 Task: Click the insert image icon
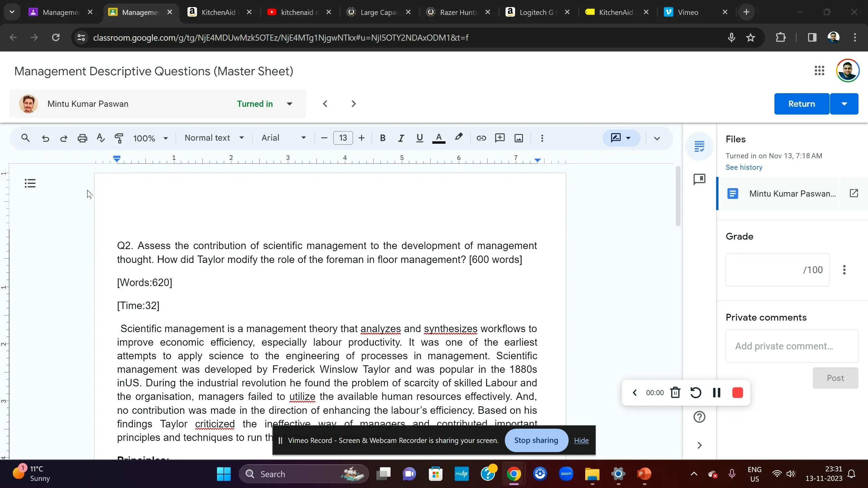point(519,138)
